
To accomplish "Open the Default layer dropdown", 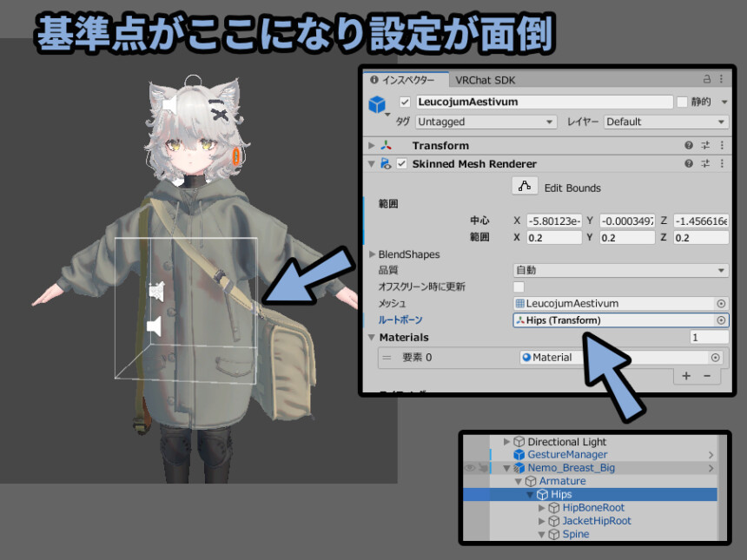I will [666, 122].
